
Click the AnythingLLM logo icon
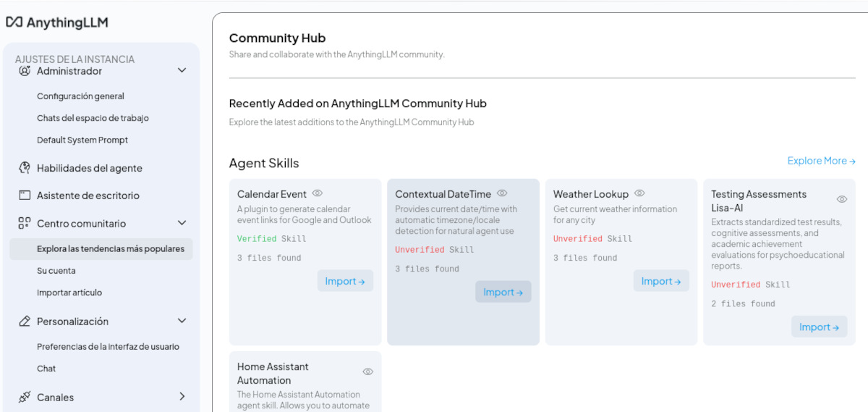(14, 22)
